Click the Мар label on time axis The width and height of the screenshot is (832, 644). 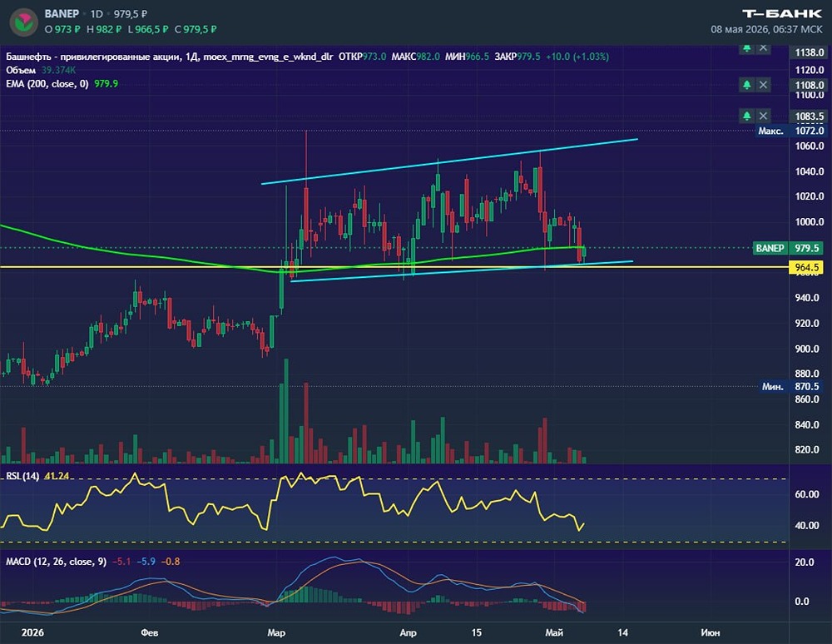276,632
